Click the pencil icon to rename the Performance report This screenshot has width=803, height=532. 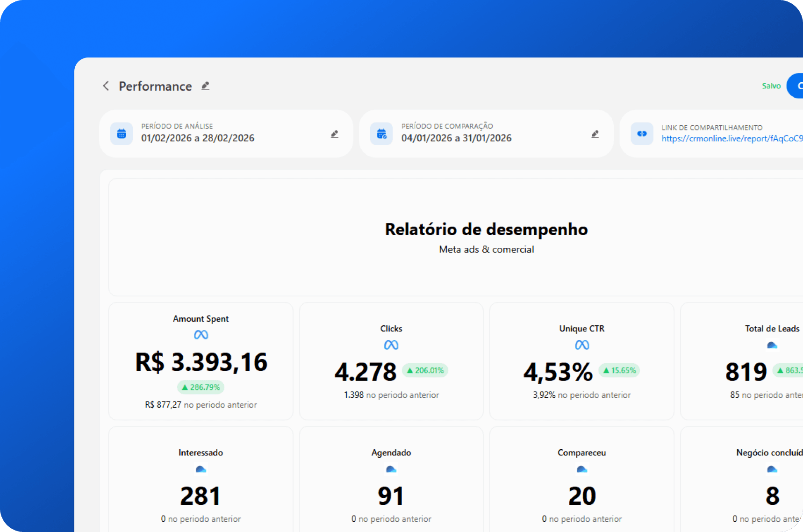(x=205, y=86)
